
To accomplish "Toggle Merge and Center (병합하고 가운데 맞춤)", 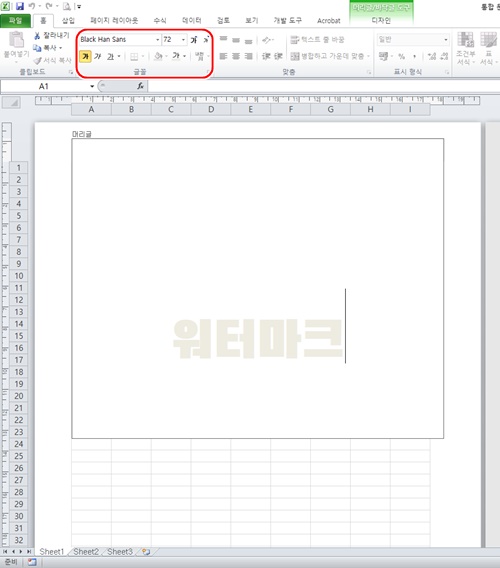I will pos(328,56).
